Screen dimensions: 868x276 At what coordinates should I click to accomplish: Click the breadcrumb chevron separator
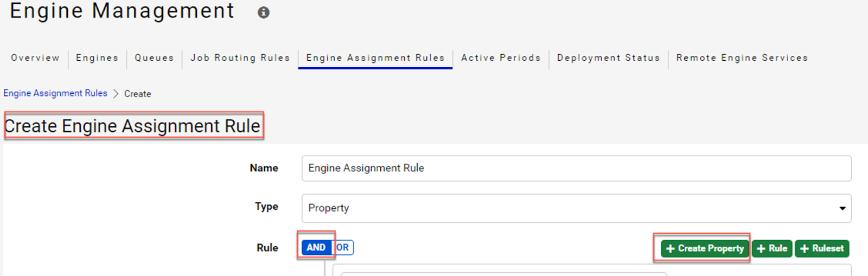pos(116,94)
